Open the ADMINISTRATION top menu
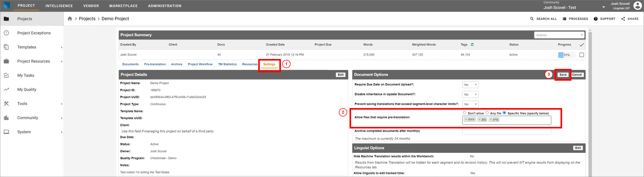 click(x=165, y=6)
